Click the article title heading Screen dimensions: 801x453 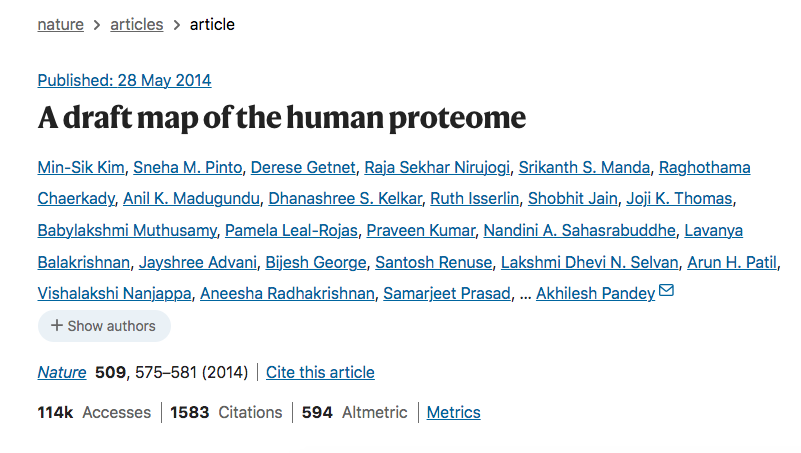(282, 118)
